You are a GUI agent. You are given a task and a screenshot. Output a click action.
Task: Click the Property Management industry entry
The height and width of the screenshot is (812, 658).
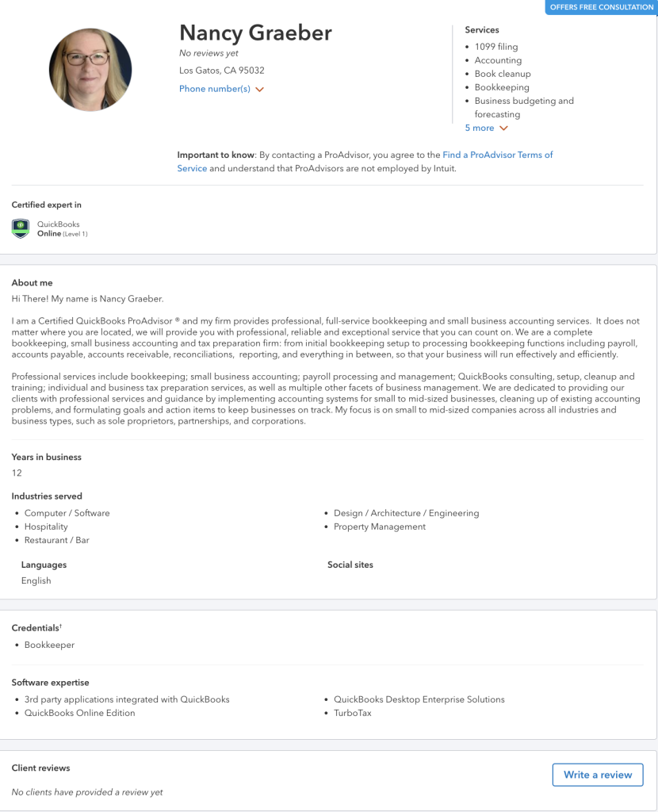click(380, 527)
